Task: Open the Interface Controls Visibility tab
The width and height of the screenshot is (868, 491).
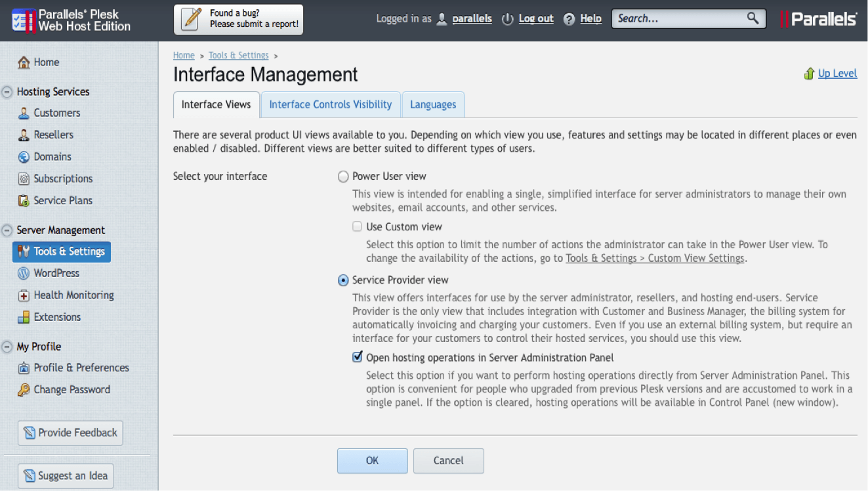Action: (331, 104)
